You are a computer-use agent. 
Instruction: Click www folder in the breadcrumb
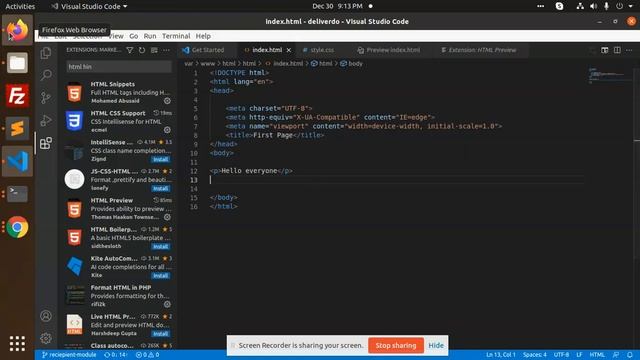pos(207,64)
